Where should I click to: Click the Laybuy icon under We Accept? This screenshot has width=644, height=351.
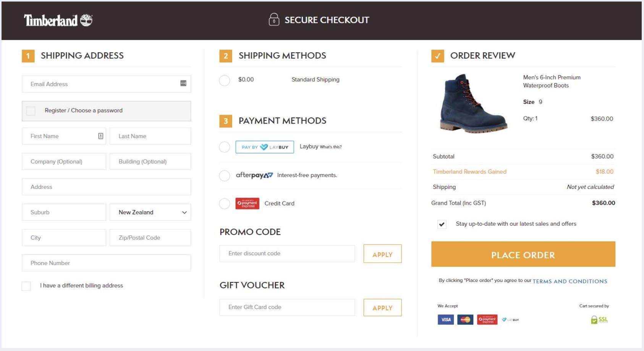pyautogui.click(x=510, y=319)
